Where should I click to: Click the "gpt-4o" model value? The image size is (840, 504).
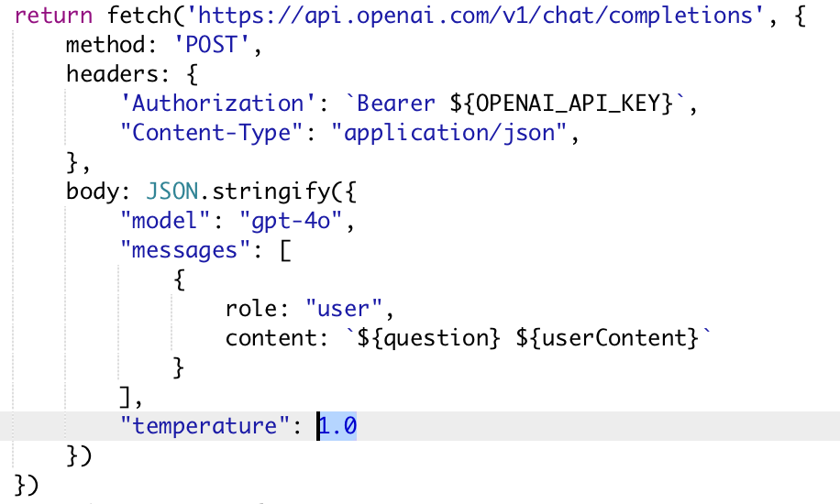[295, 221]
